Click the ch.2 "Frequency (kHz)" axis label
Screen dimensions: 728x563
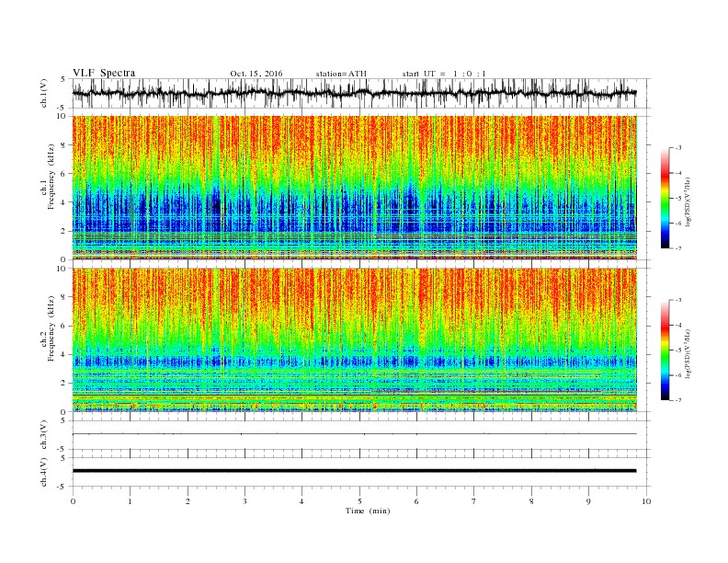click(x=51, y=328)
